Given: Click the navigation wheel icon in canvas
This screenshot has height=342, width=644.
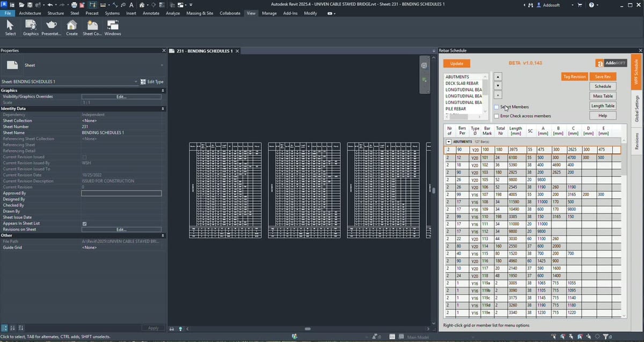Looking at the screenshot, I should coord(424,66).
